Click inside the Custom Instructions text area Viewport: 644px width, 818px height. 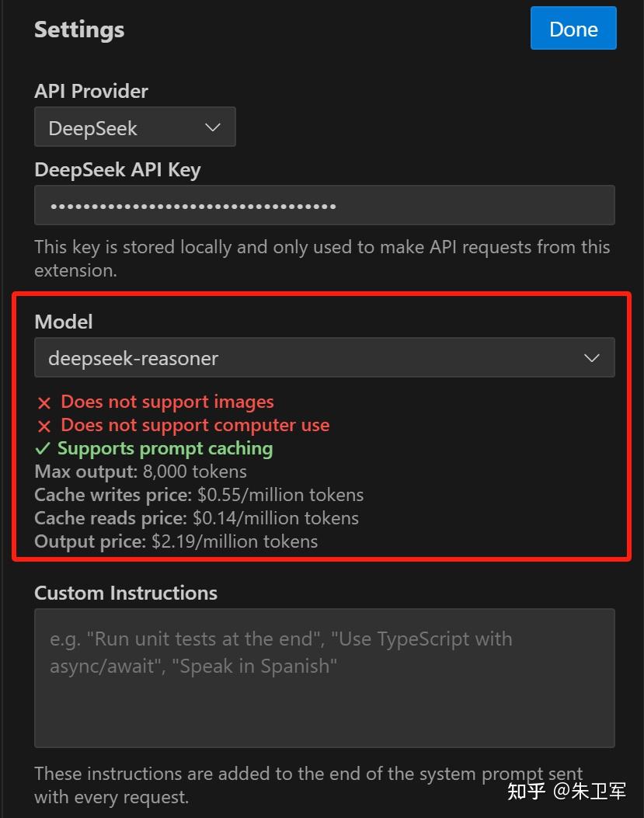point(325,677)
